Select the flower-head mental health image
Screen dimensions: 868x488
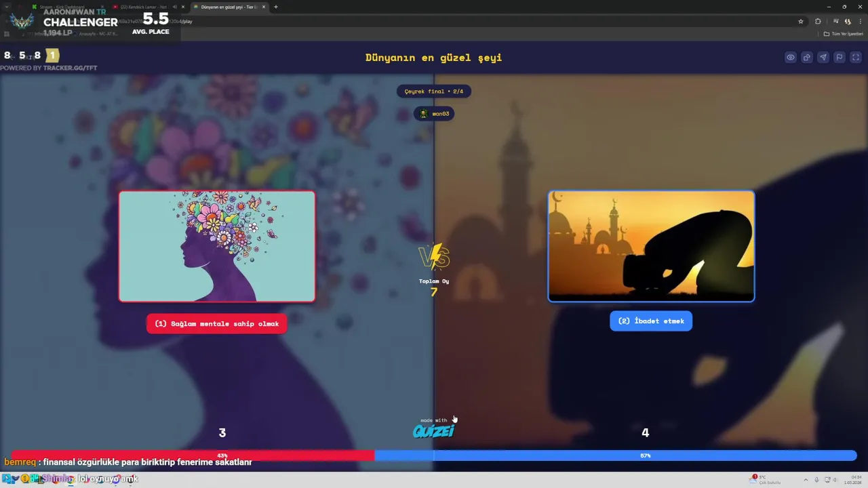pyautogui.click(x=217, y=246)
